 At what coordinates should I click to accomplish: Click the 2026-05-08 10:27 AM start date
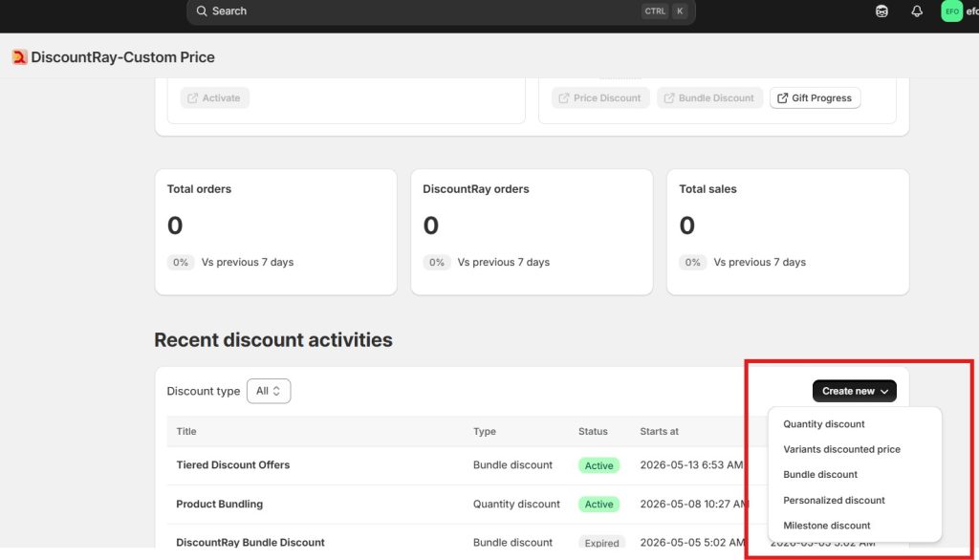pos(694,504)
